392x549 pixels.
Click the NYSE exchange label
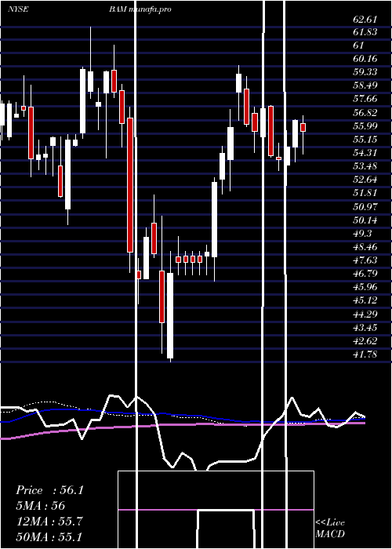coord(18,9)
